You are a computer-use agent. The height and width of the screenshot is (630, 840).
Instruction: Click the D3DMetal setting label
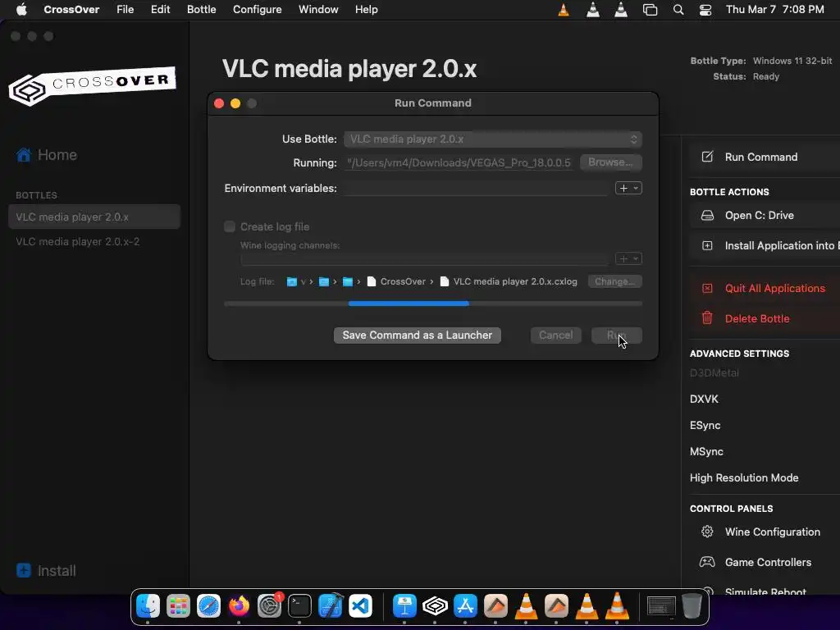[x=714, y=373]
